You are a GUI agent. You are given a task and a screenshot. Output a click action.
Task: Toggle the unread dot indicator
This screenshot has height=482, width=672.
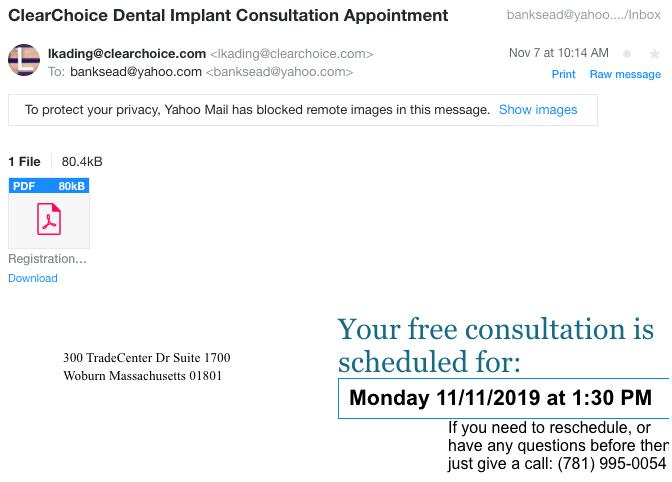click(627, 54)
